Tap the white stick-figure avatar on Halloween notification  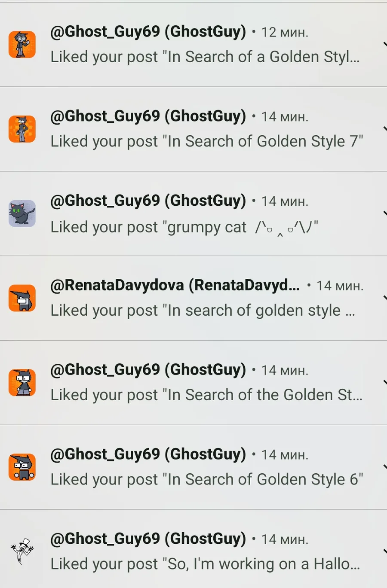tap(22, 551)
